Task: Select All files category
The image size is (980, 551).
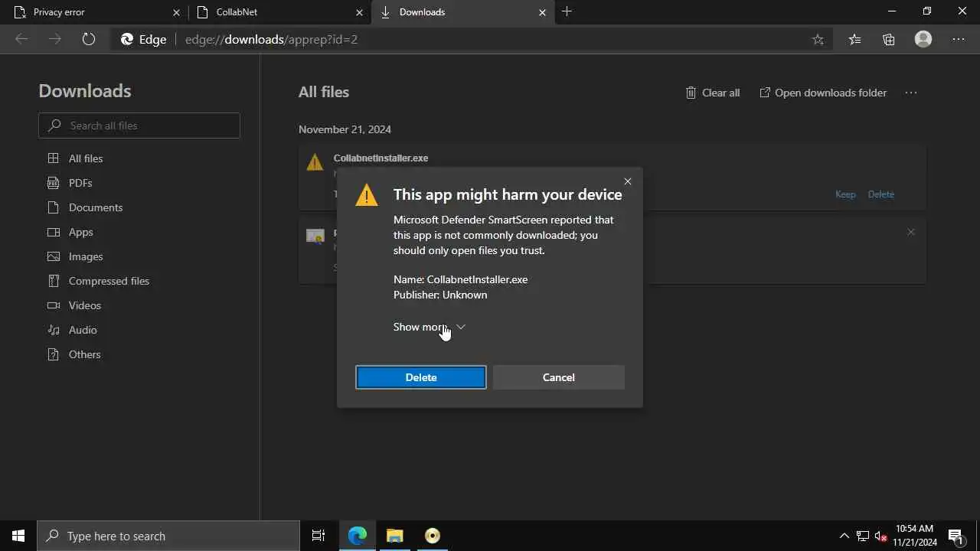Action: tap(86, 158)
